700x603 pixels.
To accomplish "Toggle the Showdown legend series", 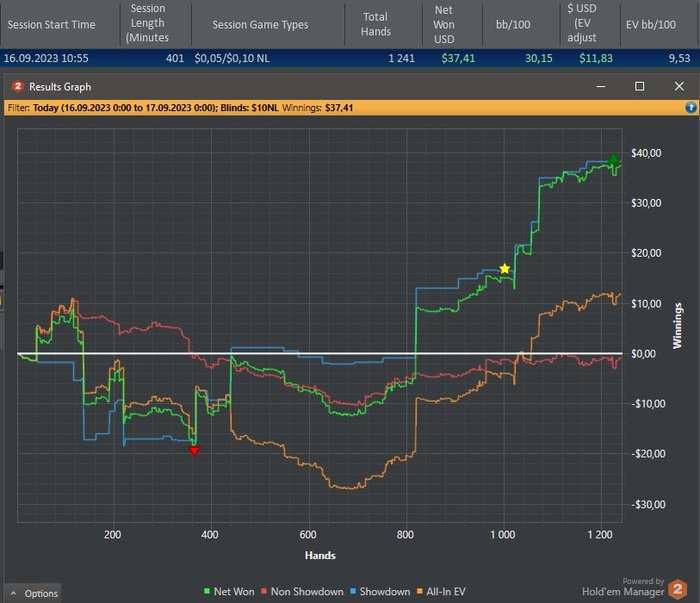I will [380, 591].
